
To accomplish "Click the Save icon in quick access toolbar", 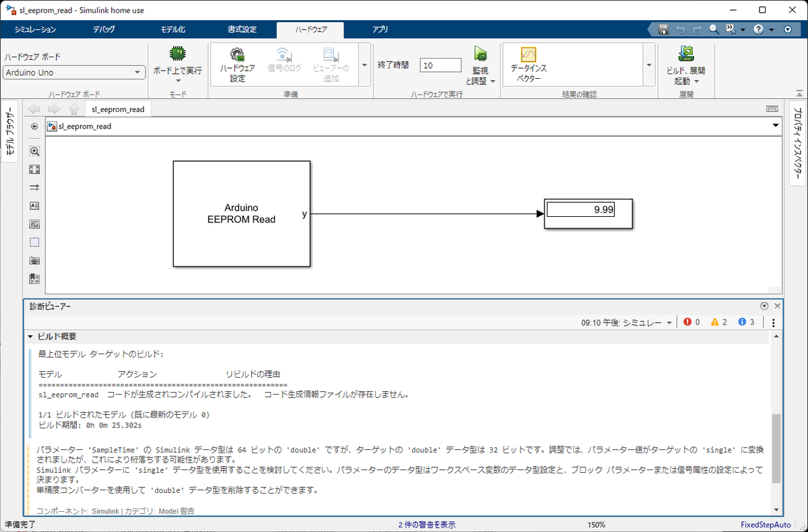I will 663,30.
